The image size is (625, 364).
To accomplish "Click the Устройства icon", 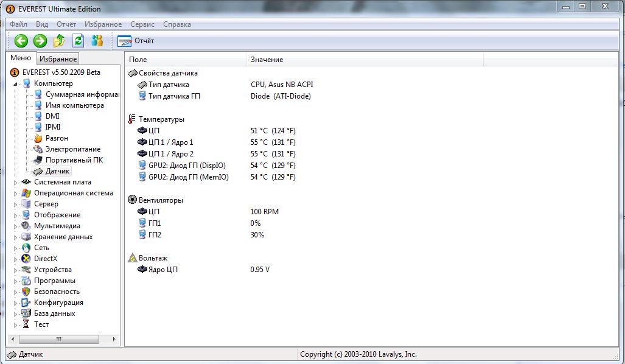I will pos(26,270).
